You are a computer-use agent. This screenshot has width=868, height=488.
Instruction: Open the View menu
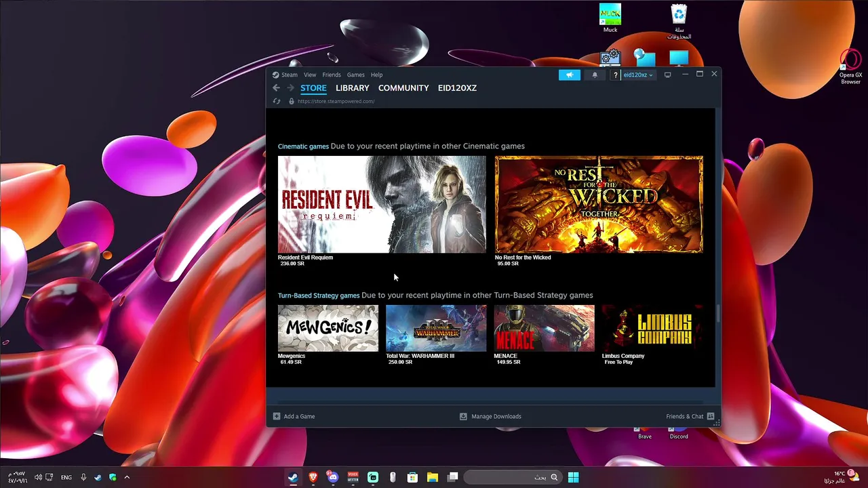[310, 75]
